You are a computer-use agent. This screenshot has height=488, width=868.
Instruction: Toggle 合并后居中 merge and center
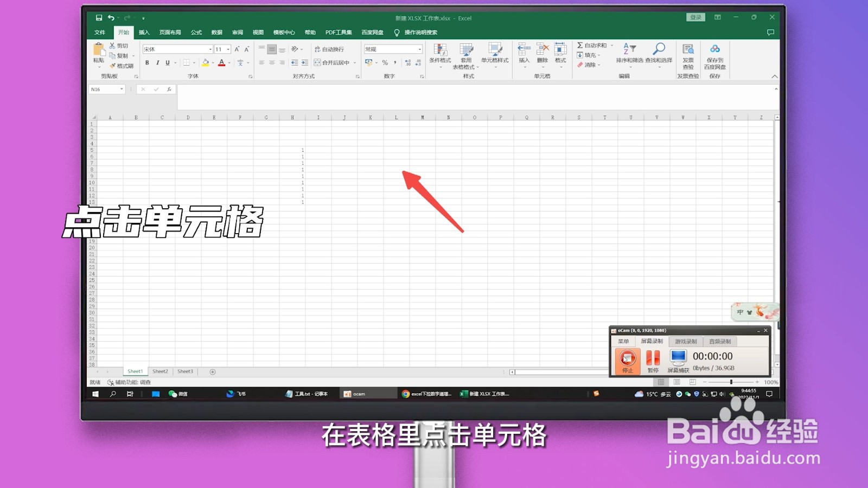tap(332, 62)
